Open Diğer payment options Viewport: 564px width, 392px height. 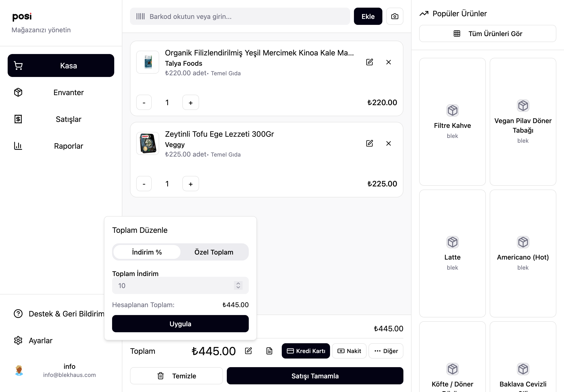coord(386,351)
